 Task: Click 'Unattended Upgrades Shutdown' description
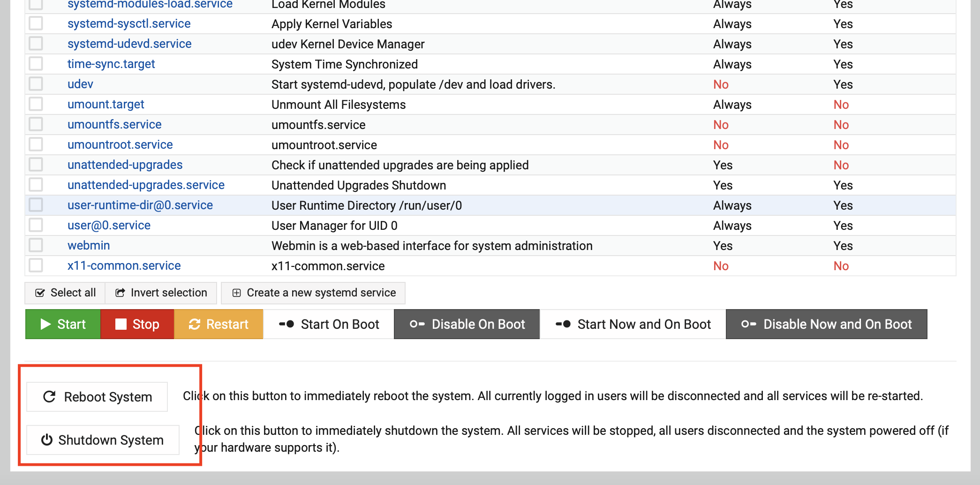coord(359,185)
